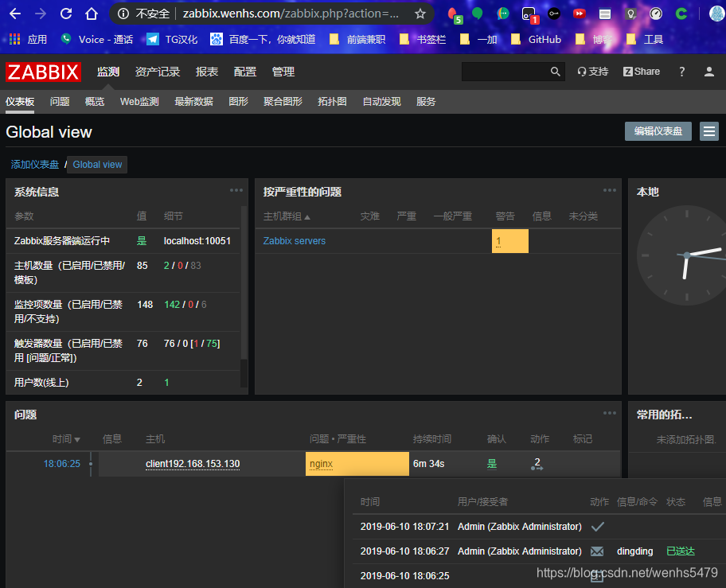Click the search magnifier icon
The image size is (726, 588).
click(x=555, y=72)
